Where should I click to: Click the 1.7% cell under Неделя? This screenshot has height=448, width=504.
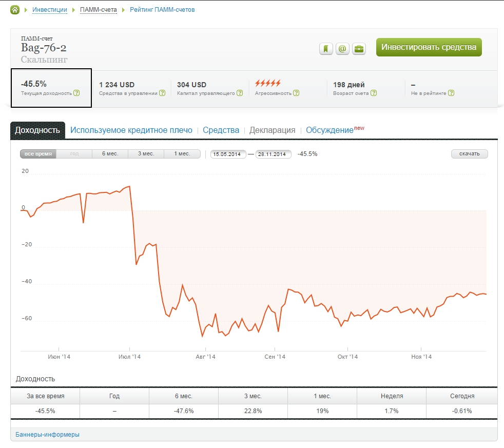(x=392, y=411)
